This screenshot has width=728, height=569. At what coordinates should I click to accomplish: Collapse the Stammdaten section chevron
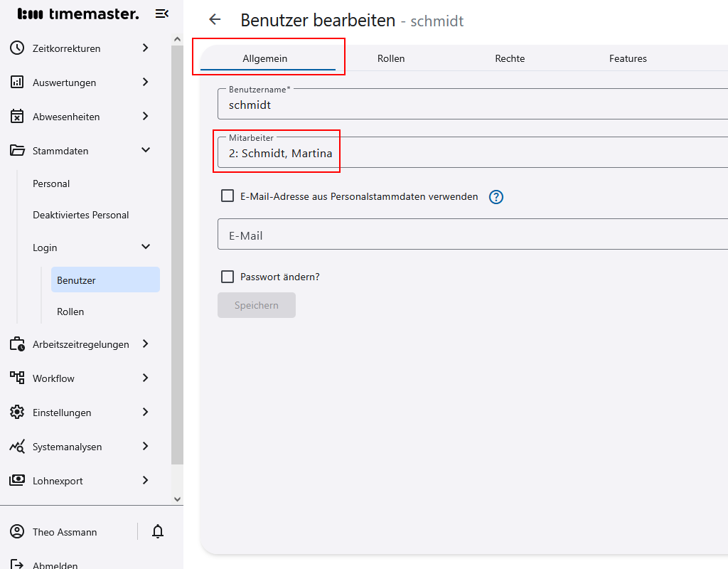[x=146, y=150]
